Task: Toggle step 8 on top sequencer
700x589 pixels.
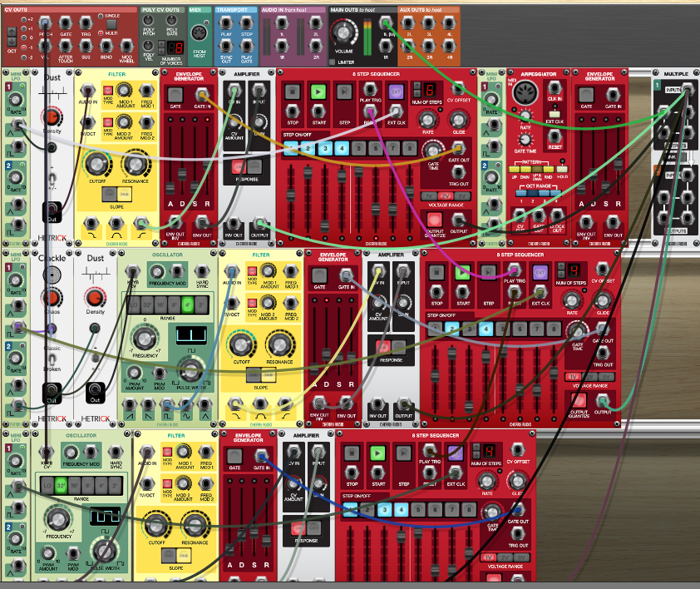Action: [x=409, y=148]
